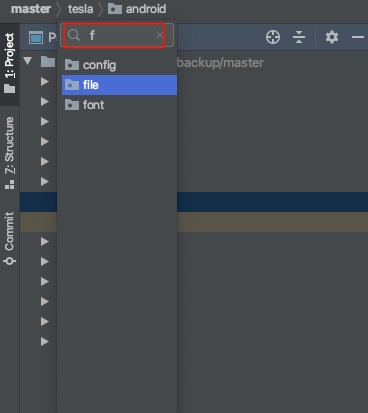
Task: Click the master breadcrumb item
Action: pyautogui.click(x=31, y=9)
